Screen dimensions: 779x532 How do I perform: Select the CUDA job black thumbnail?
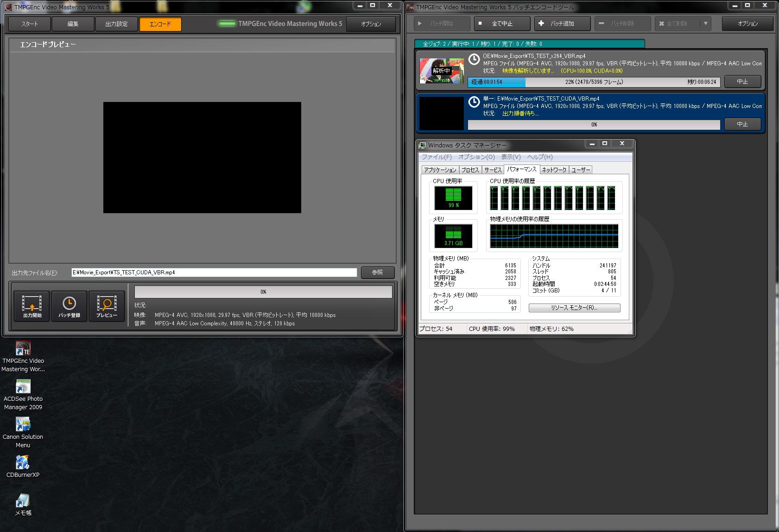[442, 114]
